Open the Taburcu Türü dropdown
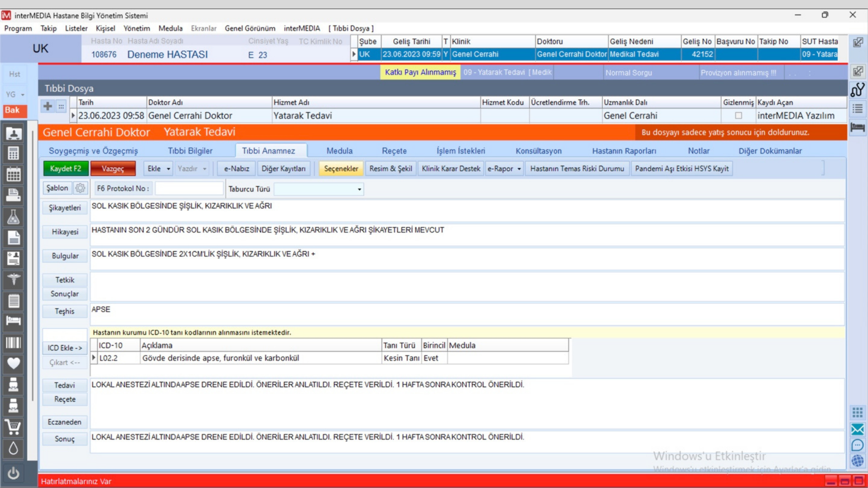Screen dimensions: 868x488 (x=359, y=189)
